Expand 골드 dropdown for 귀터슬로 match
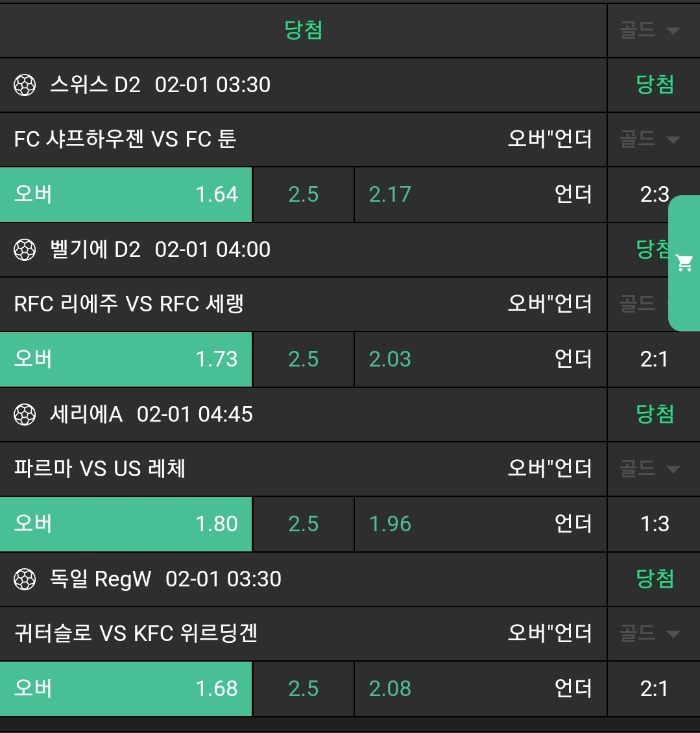 650,634
